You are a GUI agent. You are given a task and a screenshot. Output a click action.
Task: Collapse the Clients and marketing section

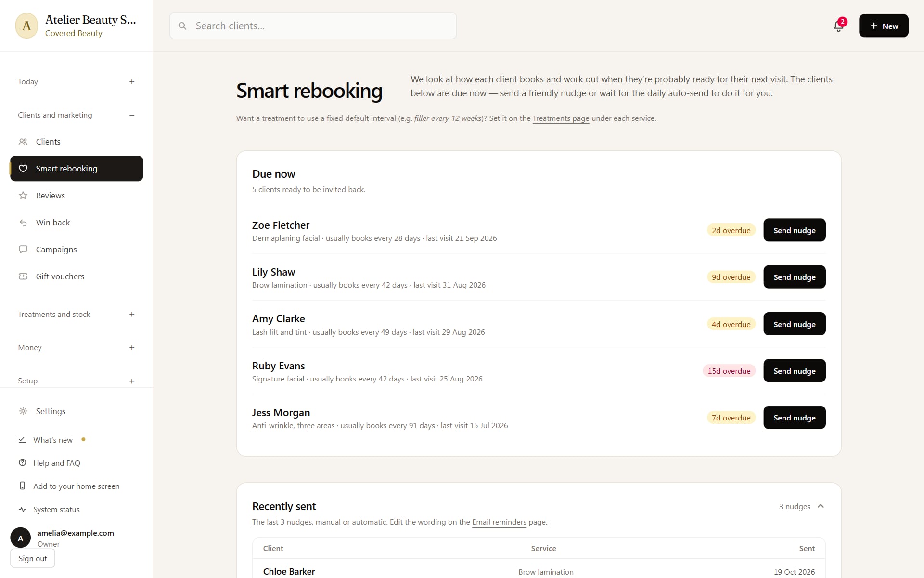click(x=132, y=115)
